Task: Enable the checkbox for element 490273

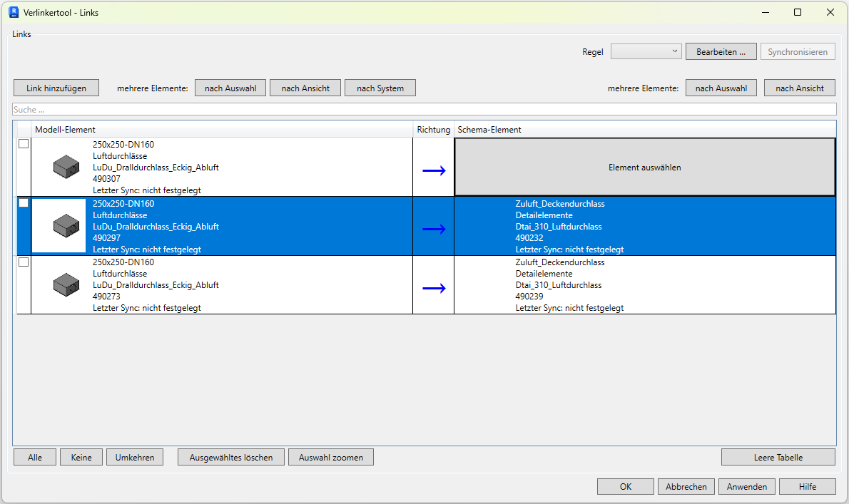Action: pos(24,262)
